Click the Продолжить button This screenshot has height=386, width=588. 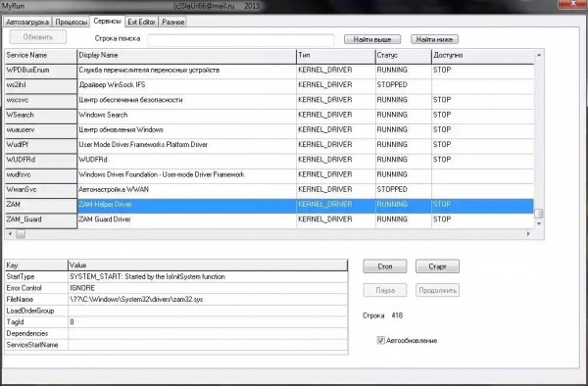pos(437,290)
